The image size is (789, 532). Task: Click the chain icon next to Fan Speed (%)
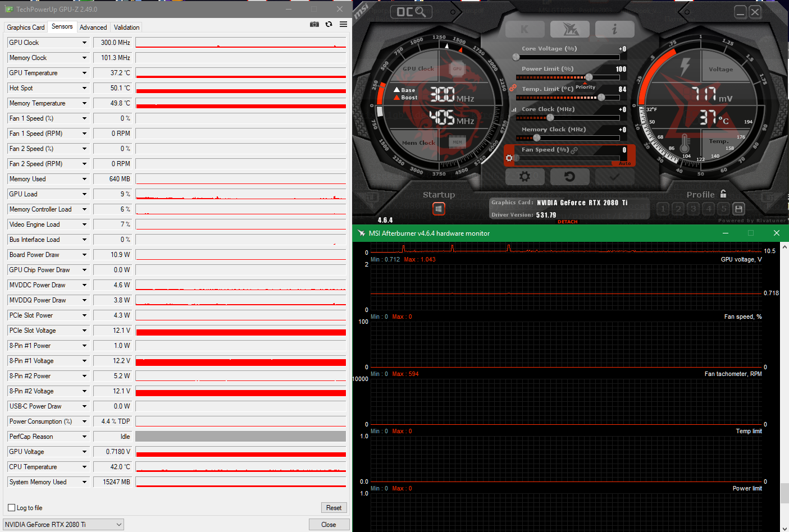[x=574, y=150]
